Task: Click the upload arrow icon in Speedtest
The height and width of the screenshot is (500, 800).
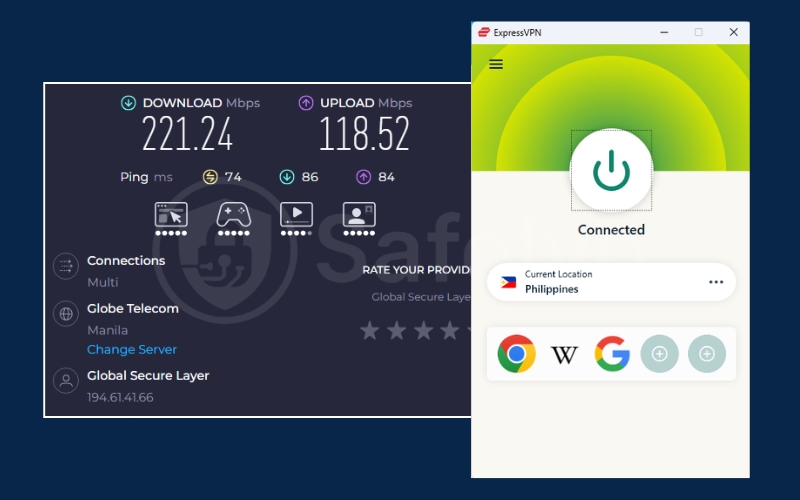Action: point(306,103)
